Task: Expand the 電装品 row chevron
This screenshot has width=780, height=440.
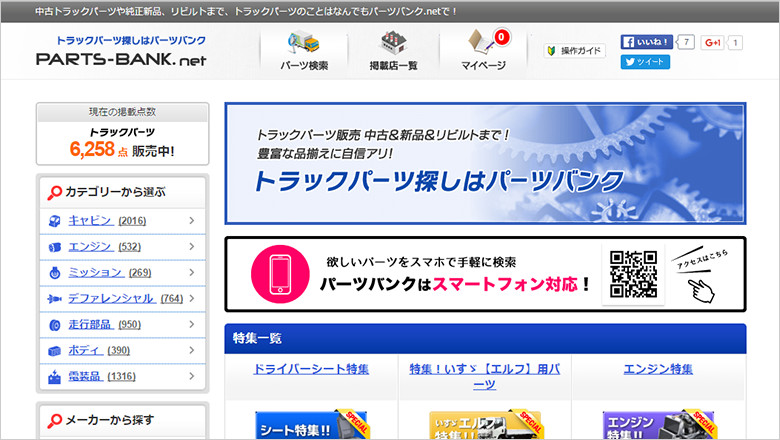Action: 192,376
